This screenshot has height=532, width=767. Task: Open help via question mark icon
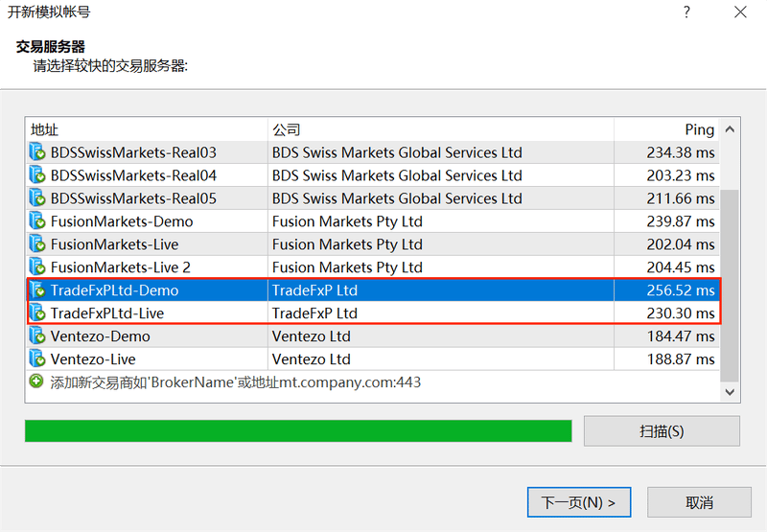click(686, 12)
